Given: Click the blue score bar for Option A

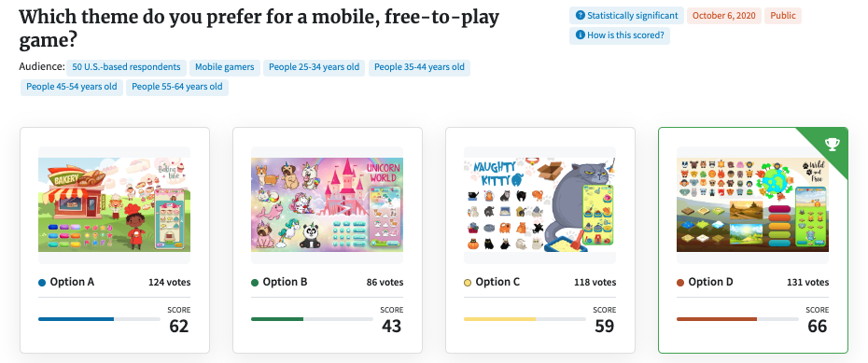Looking at the screenshot, I should coord(99,319).
